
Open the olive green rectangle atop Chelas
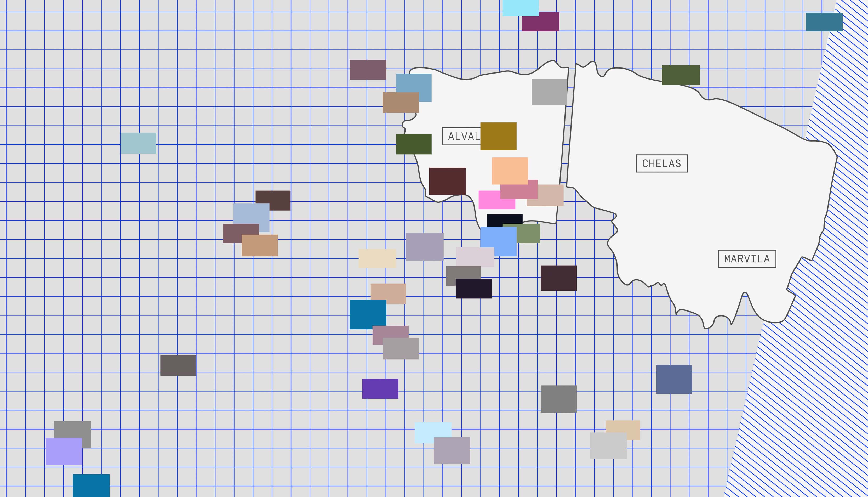(681, 75)
